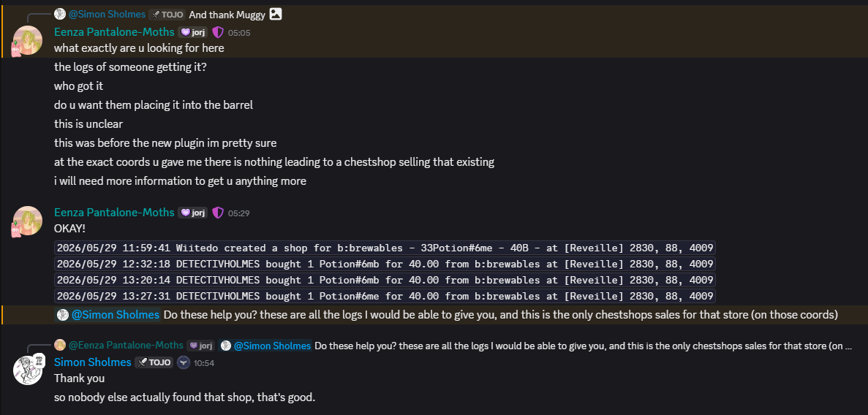Click the TOJO tag beside Simon Sholmes' username

[154, 362]
